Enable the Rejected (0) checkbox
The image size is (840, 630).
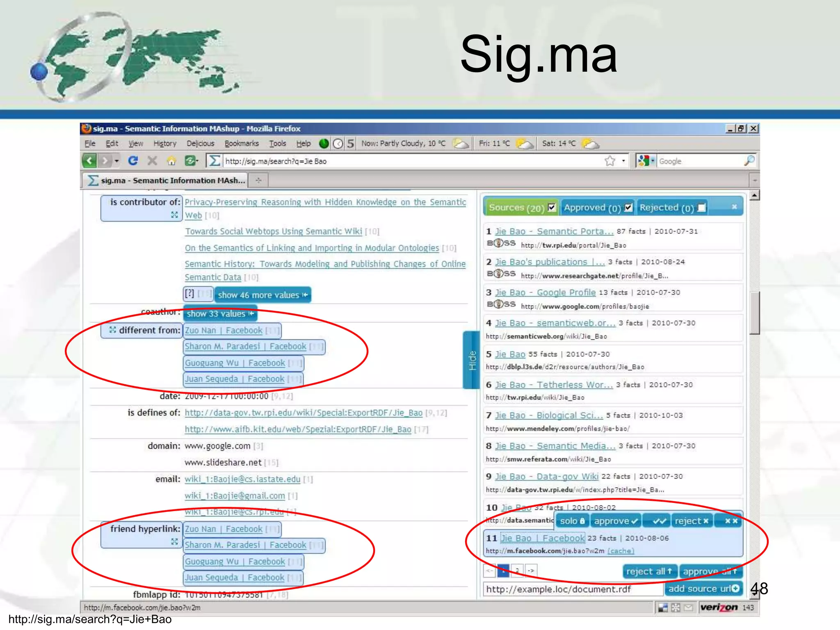coord(702,208)
